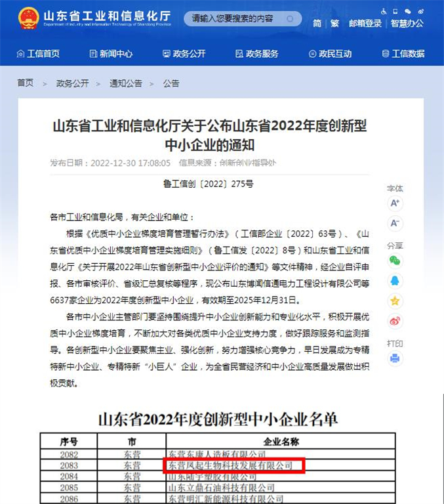Share article to Weibo sidebar icon
The width and height of the screenshot is (444, 504).
pyautogui.click(x=395, y=321)
